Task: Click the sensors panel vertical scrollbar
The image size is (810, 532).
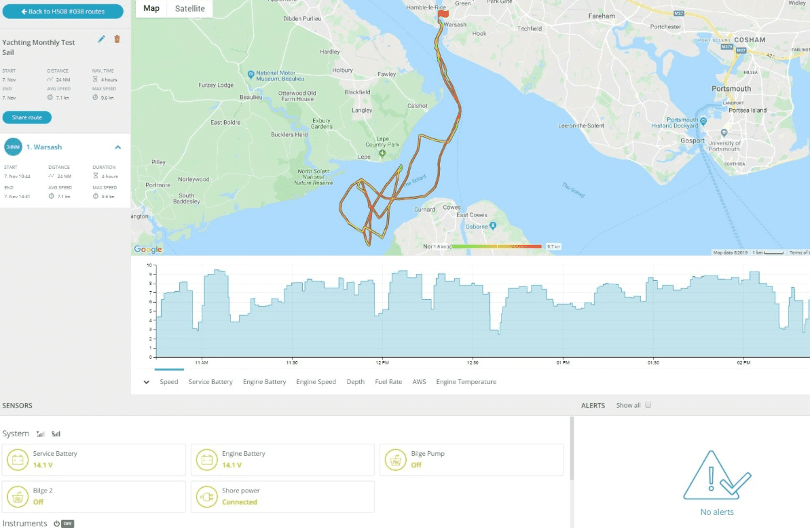Action: [x=571, y=449]
